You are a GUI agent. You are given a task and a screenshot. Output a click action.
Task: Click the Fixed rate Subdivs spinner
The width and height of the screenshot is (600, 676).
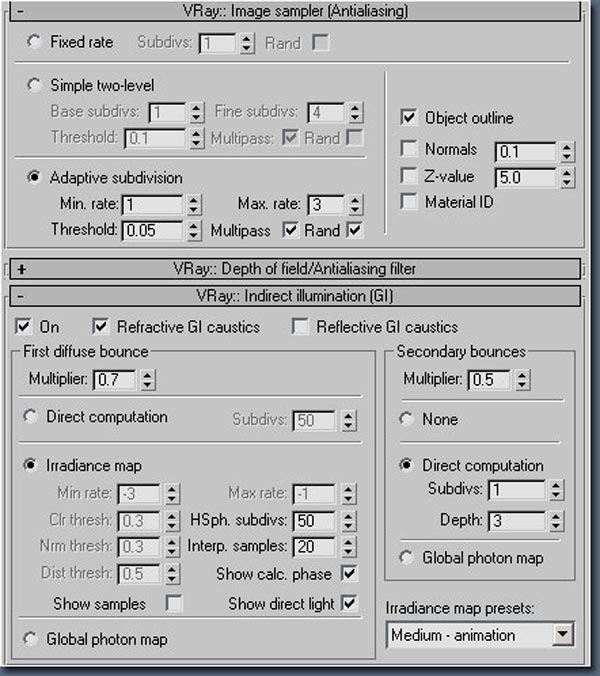(x=246, y=43)
